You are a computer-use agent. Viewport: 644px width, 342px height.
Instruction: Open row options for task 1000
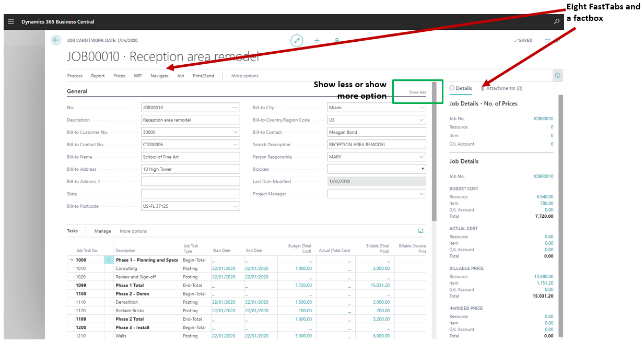coord(109,260)
